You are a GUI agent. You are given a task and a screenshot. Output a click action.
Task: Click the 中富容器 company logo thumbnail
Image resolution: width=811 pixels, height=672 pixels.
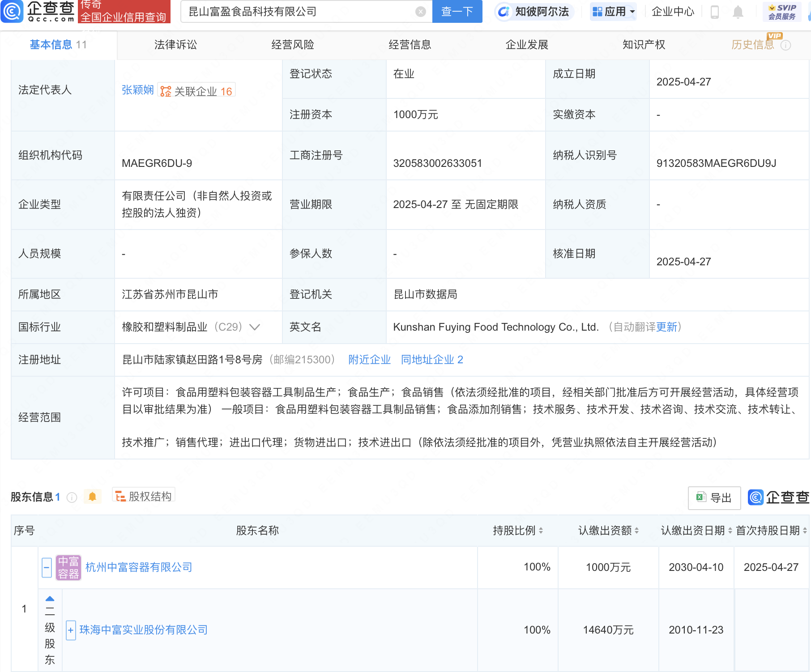[x=68, y=567]
